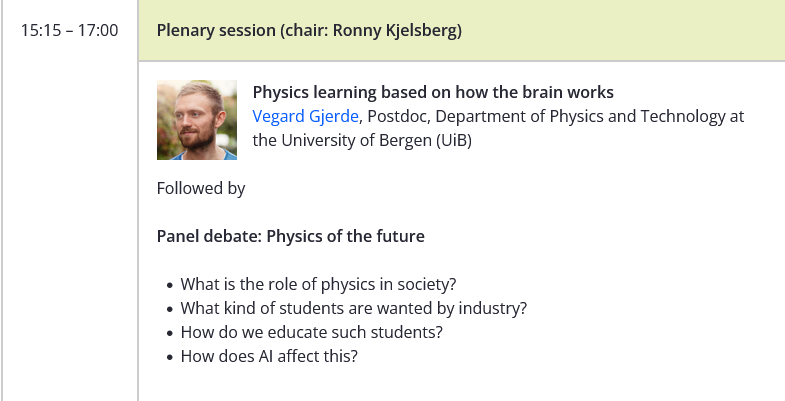Image resolution: width=785 pixels, height=401 pixels.
Task: Click the speaker's portrait photo
Action: [197, 120]
